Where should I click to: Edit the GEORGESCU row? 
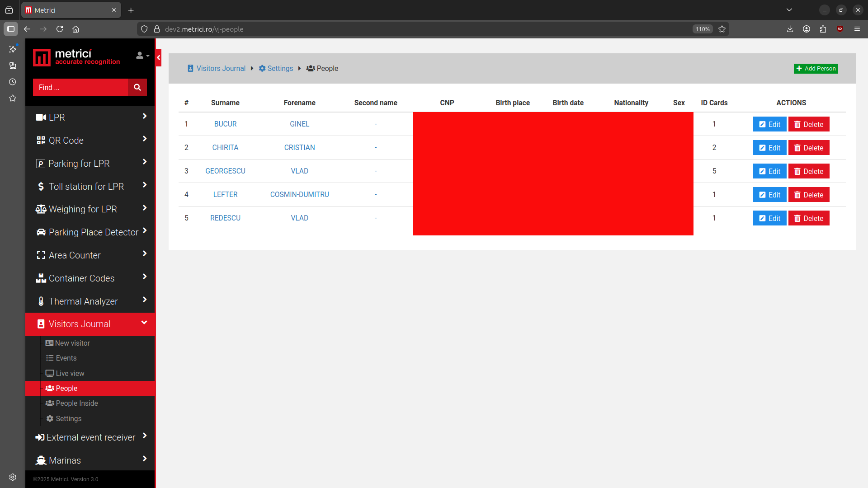[769, 171]
